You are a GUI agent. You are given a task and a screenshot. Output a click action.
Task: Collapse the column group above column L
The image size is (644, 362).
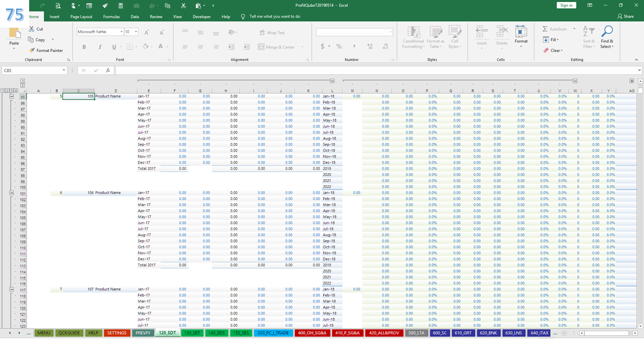coord(332,80)
